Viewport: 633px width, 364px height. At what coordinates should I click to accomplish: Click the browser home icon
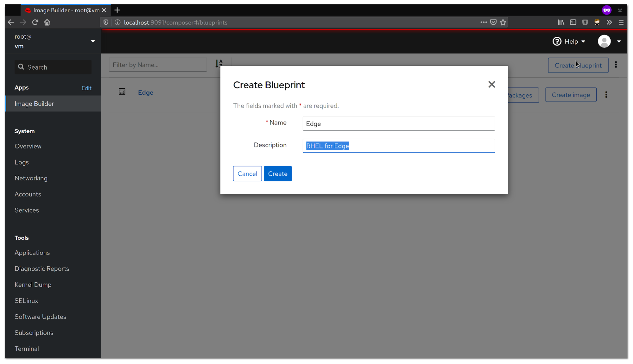tap(47, 22)
